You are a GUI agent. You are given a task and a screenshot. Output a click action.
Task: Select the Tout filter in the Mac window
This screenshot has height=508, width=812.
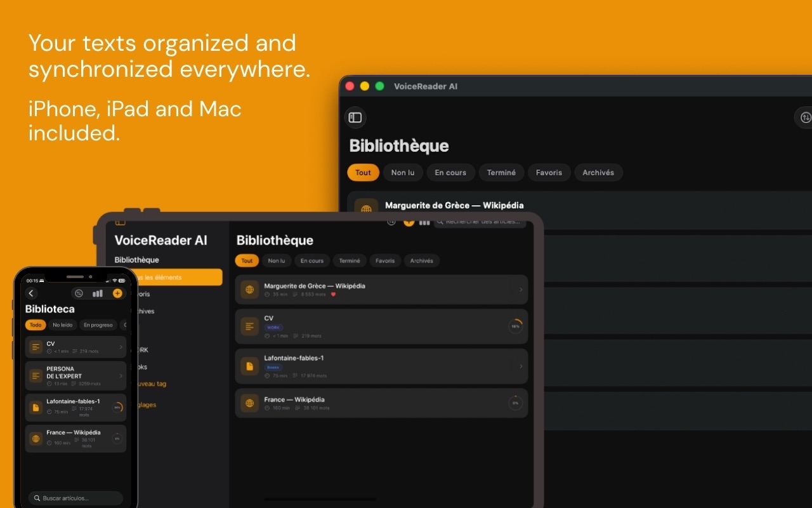point(363,173)
